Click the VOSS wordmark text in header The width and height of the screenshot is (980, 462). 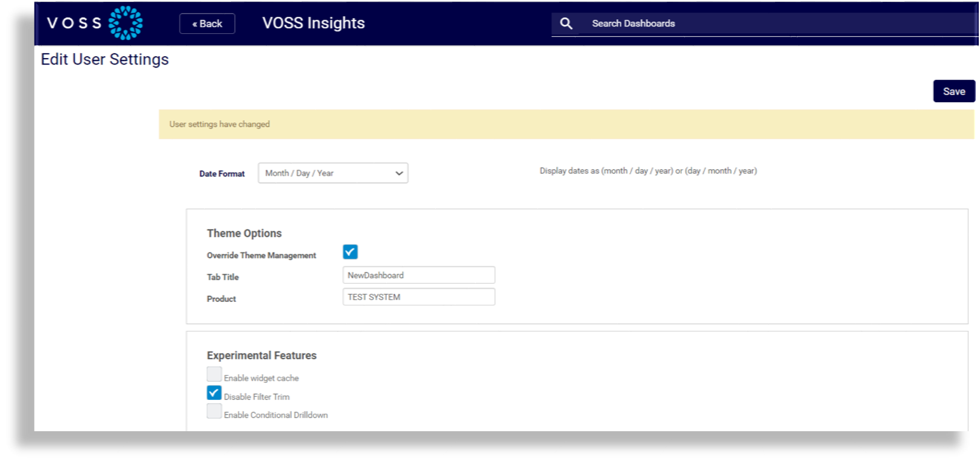click(x=74, y=23)
